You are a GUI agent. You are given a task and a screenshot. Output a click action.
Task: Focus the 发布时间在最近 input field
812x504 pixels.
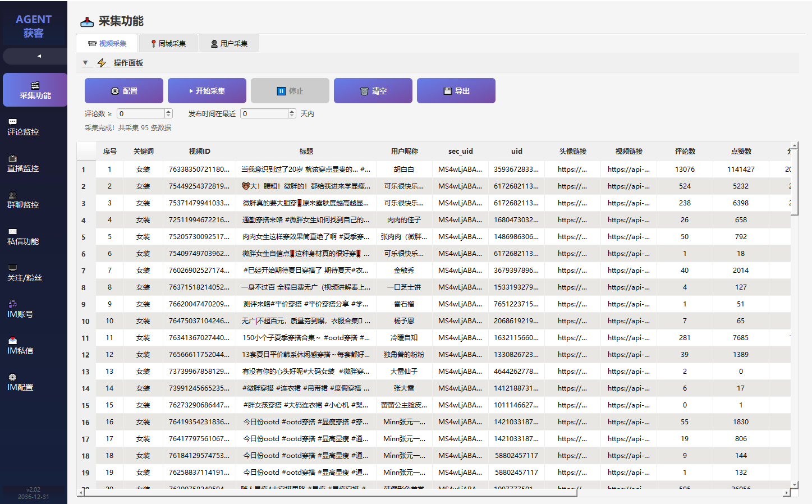pyautogui.click(x=264, y=113)
